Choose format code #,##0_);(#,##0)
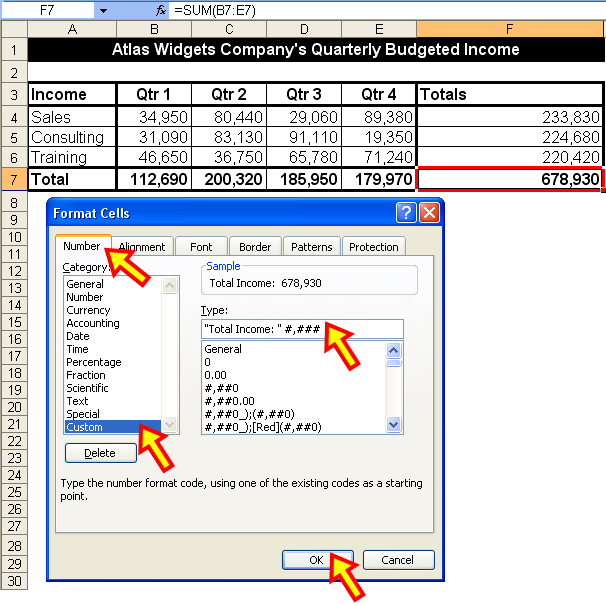The height and width of the screenshot is (604, 606). point(294,414)
